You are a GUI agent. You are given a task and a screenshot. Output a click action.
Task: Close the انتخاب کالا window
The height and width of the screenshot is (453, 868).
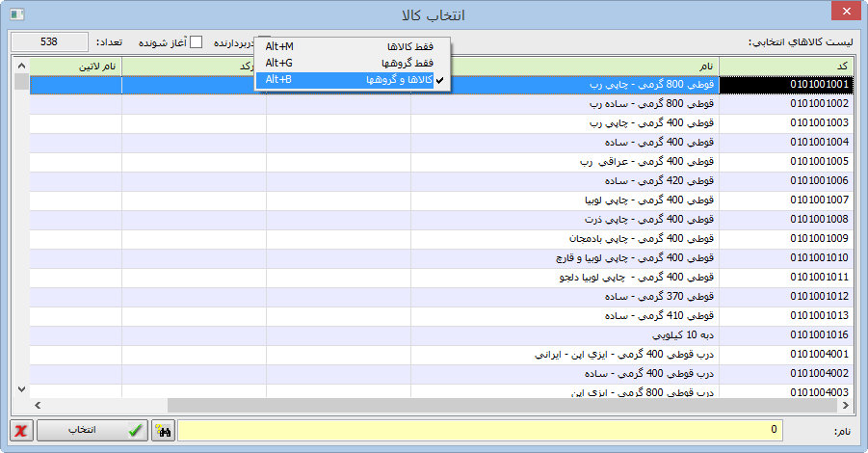click(x=847, y=11)
